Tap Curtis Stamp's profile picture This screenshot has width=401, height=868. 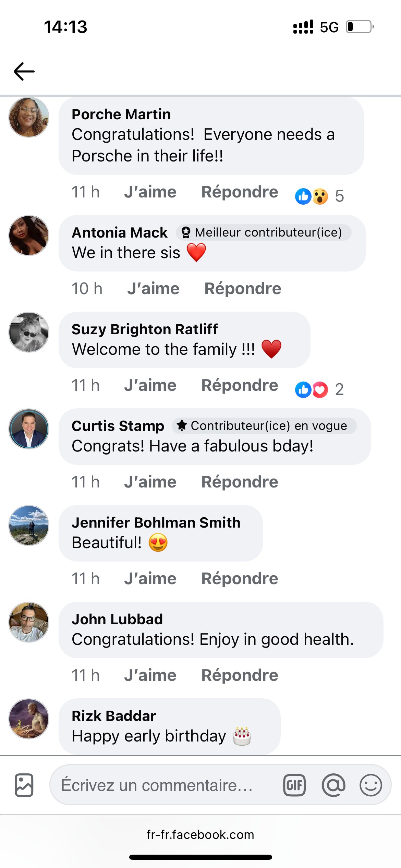(29, 429)
